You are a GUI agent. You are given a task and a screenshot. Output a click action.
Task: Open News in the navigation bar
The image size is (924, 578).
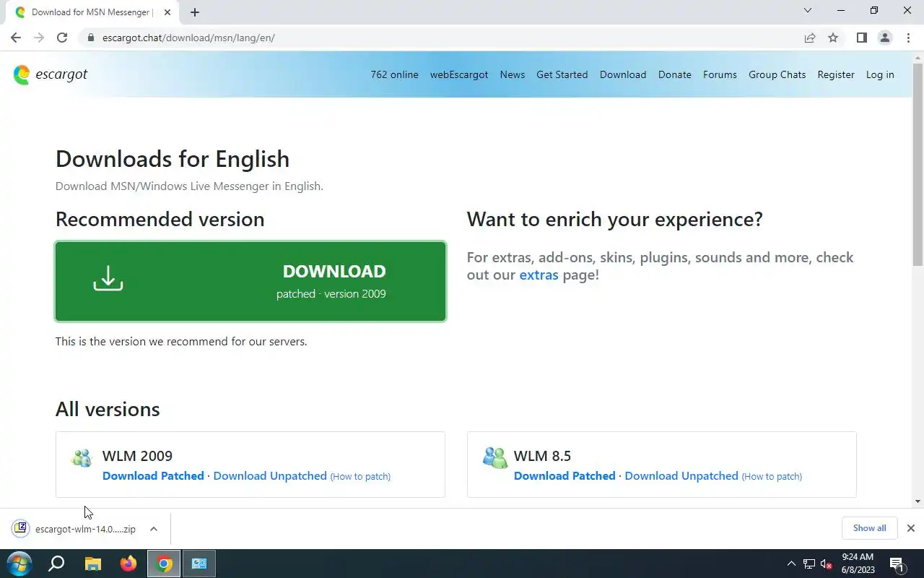(x=513, y=74)
